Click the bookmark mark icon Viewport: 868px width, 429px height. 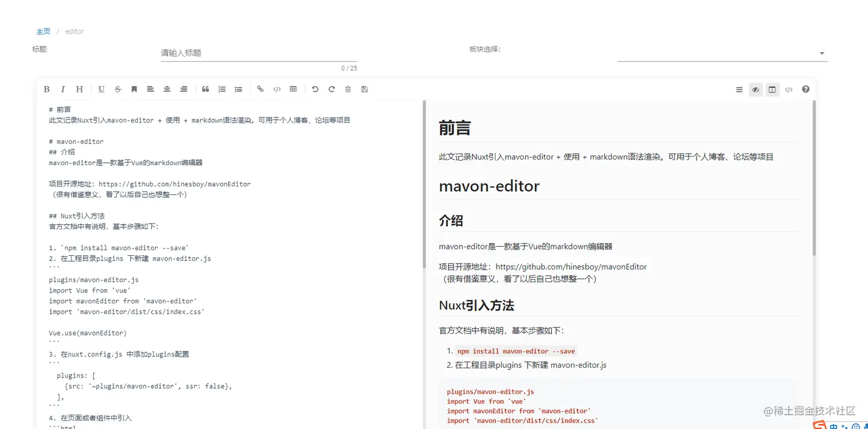coord(134,89)
